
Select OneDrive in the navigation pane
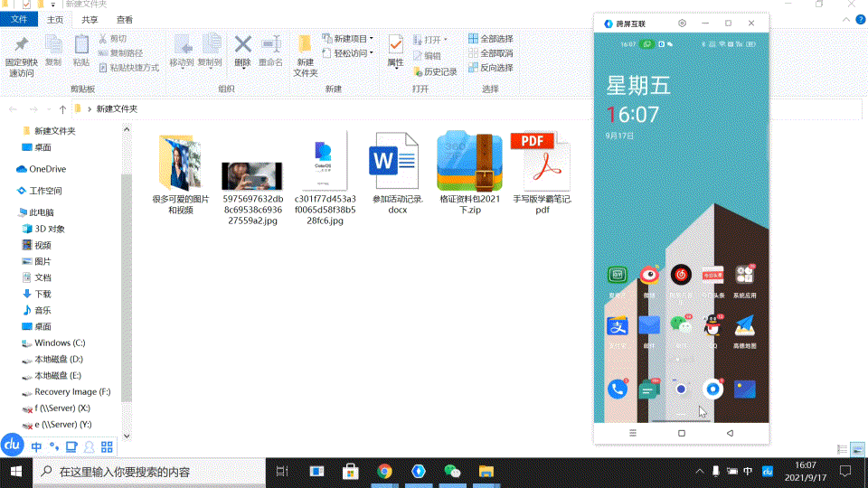pos(42,169)
